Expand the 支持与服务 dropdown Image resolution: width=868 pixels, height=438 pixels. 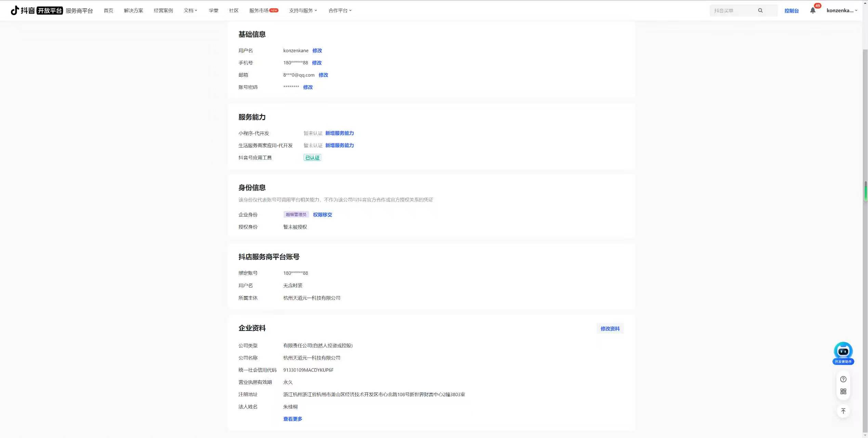303,11
